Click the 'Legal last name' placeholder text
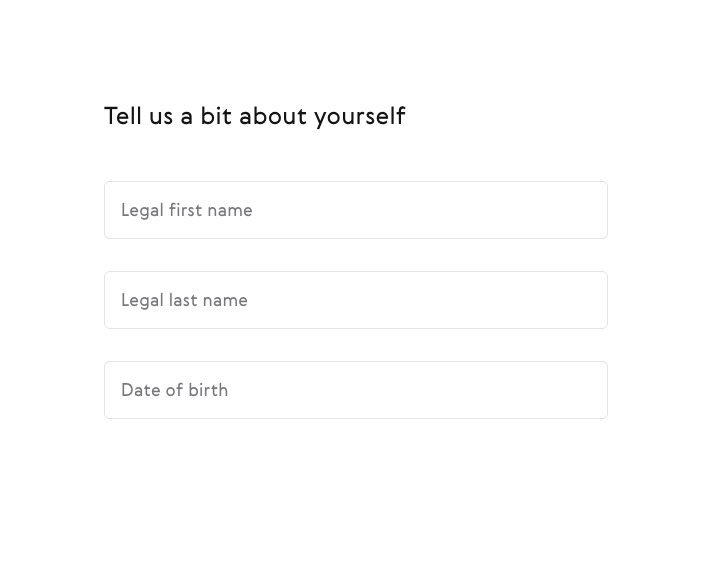This screenshot has width=725, height=586. point(184,301)
